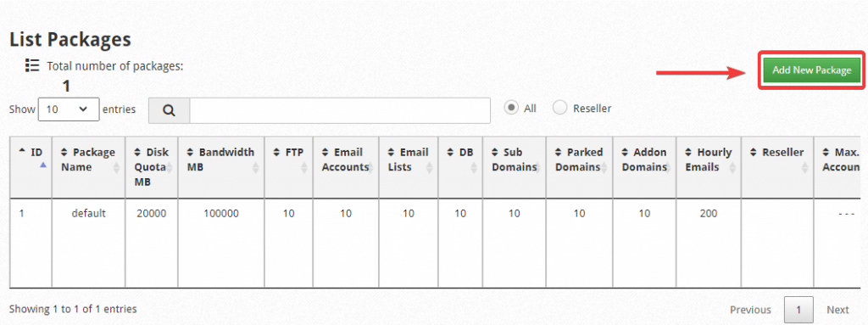868x325 pixels.
Task: Sort by Parked Domains column header
Action: click(579, 160)
